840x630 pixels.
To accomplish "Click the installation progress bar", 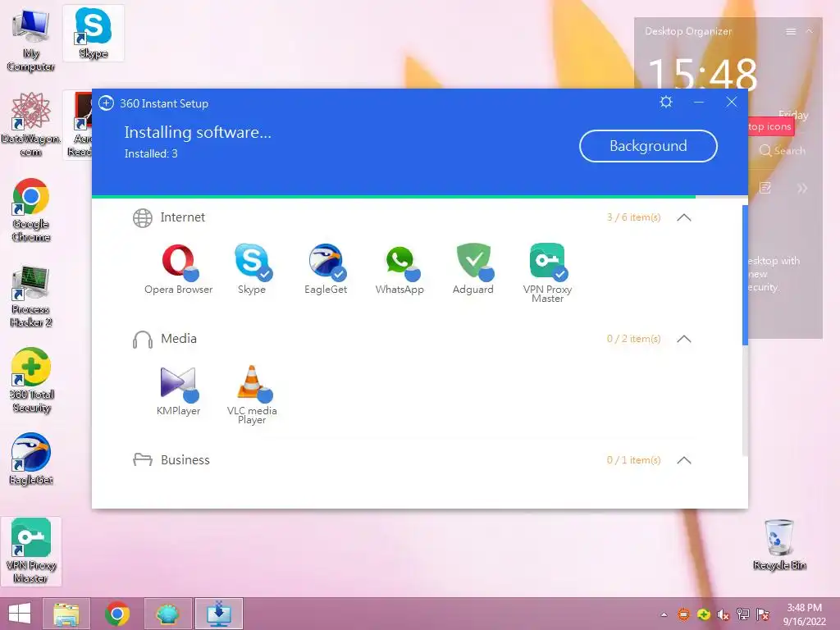I will coord(420,197).
